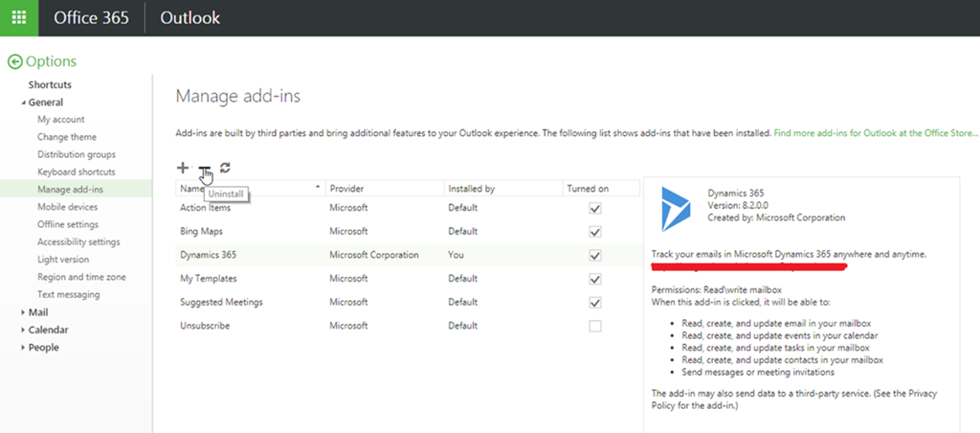The image size is (980, 433).
Task: Select the Bing Maps add-in row
Action: pos(408,232)
